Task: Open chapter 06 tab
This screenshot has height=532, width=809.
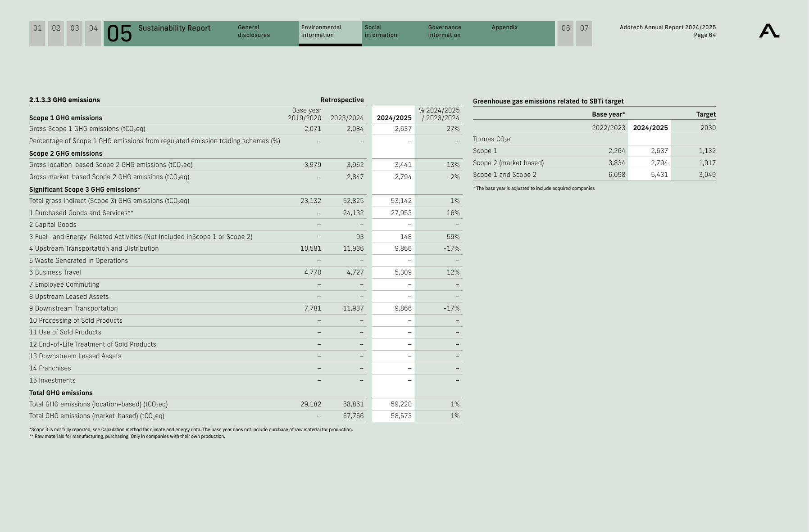Action: pyautogui.click(x=566, y=33)
